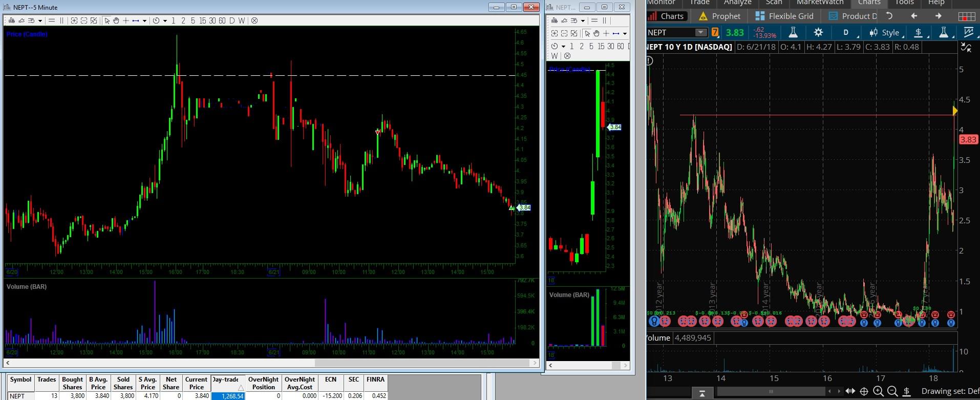Switch 5 Minute chart to 30 minute interval
980x400 pixels.
coord(212,20)
